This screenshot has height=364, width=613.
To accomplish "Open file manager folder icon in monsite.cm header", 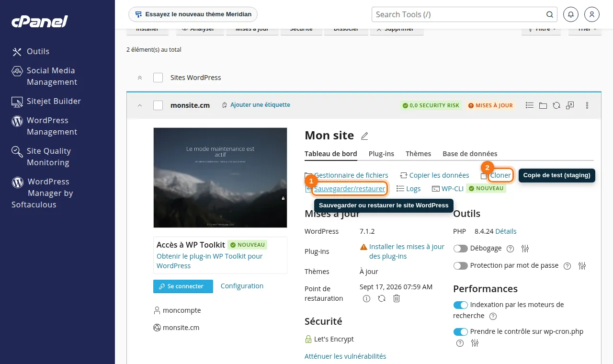I will coord(543,105).
